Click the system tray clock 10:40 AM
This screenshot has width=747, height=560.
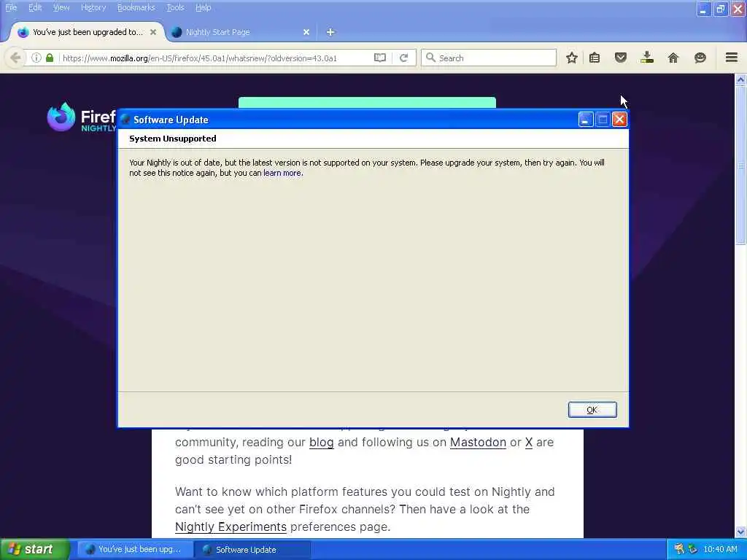[x=720, y=549]
